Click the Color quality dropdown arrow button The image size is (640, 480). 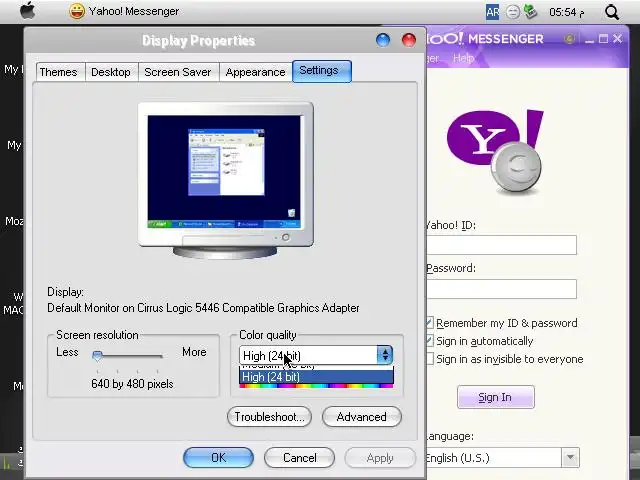point(385,356)
